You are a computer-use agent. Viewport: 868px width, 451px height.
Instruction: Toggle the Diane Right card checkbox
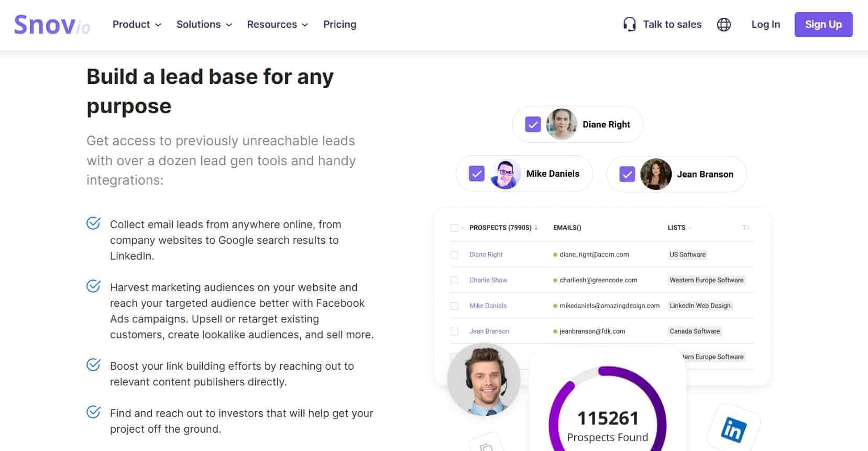click(x=533, y=124)
